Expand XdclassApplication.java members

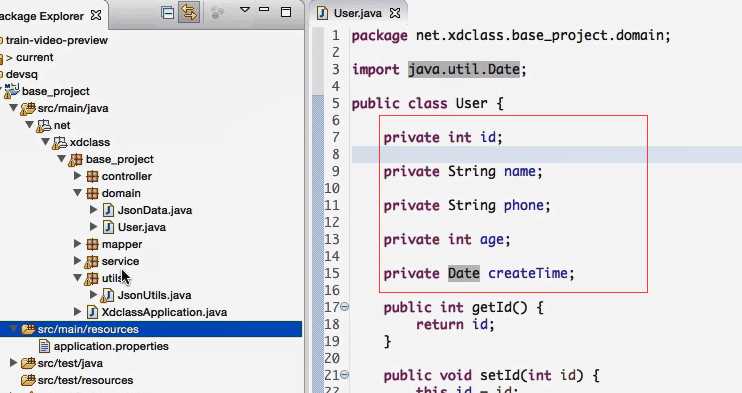click(x=78, y=312)
